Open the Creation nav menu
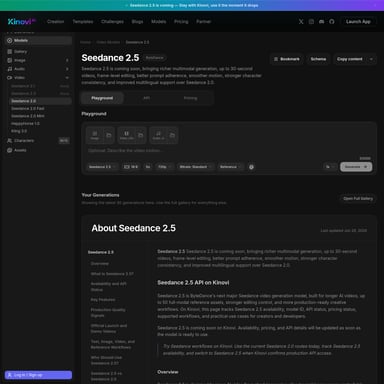 (x=55, y=22)
